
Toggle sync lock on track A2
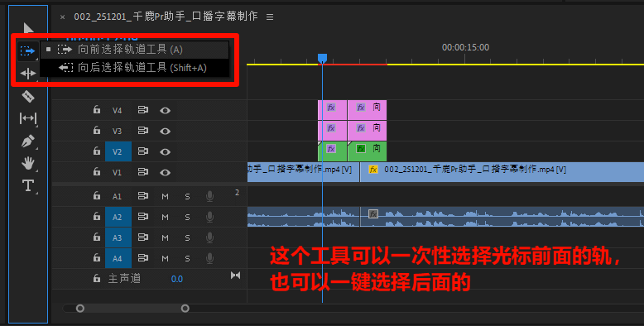tap(142, 217)
